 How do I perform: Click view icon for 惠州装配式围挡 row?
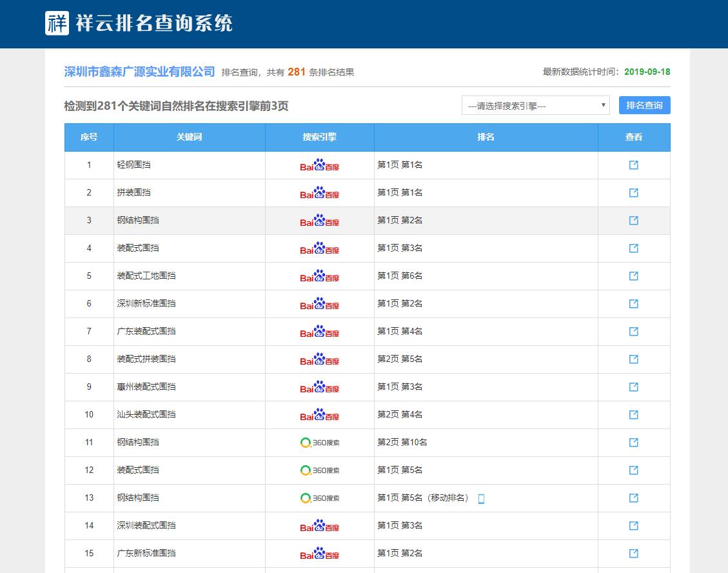point(633,387)
